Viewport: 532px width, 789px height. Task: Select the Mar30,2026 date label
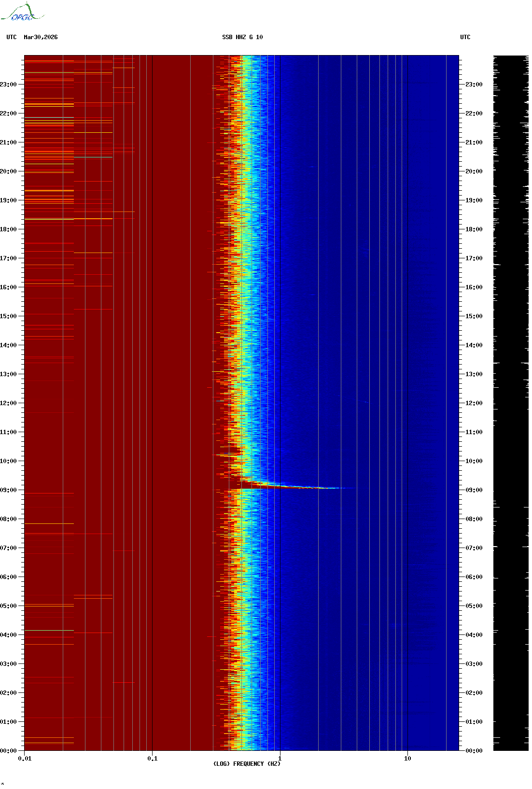click(x=41, y=37)
